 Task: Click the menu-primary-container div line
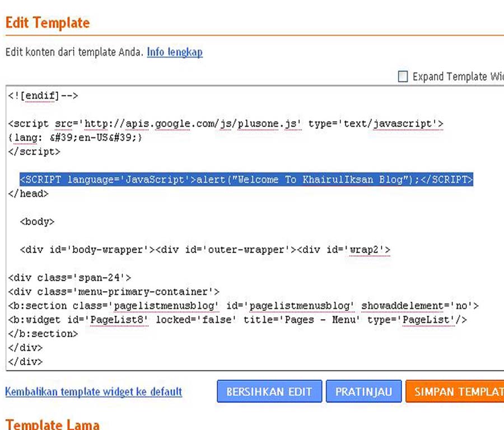pos(114,292)
